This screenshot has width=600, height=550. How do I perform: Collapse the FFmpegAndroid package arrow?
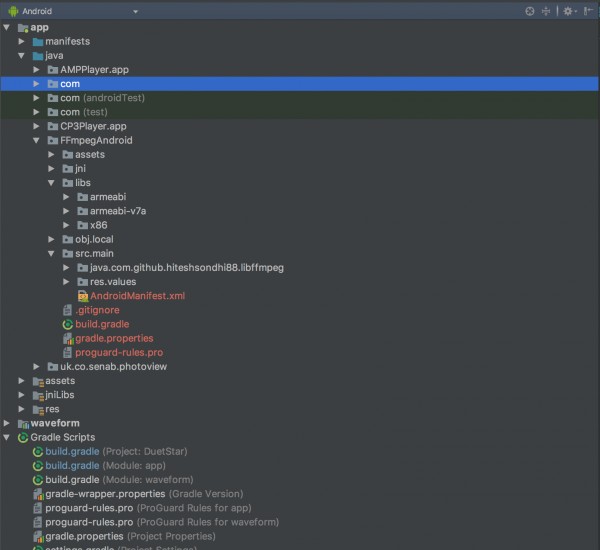[36, 140]
